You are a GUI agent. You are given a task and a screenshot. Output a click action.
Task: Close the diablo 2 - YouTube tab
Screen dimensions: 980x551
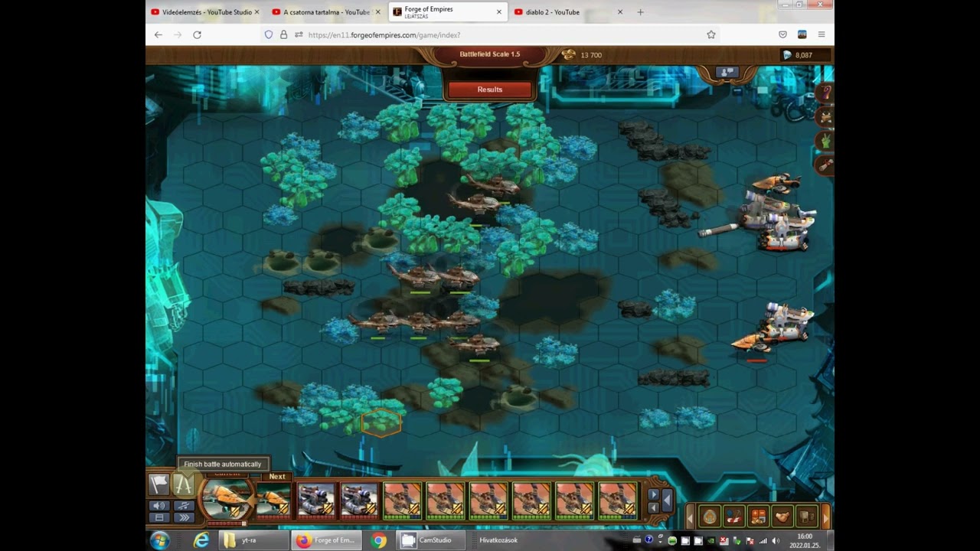(620, 12)
